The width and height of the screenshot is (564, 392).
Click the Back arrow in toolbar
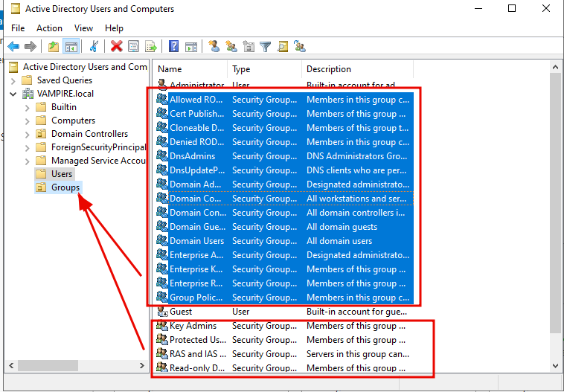pyautogui.click(x=13, y=46)
